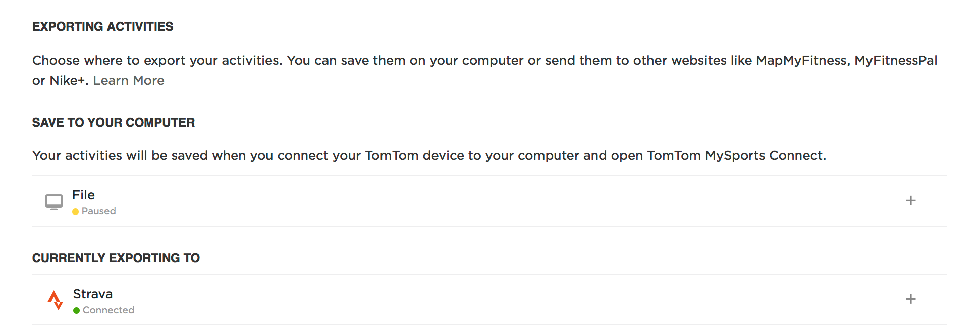980x330 pixels.
Task: Open the EXPORTING ACTIVITIES section heading
Action: (x=102, y=26)
